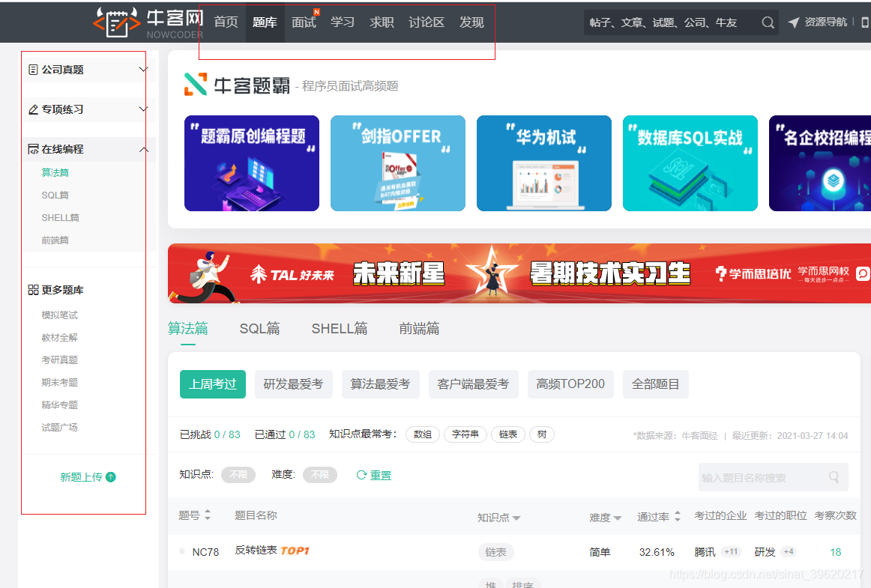The image size is (871, 588).
Task: Click the search icon in 题目名称 search box
Action: [x=834, y=477]
